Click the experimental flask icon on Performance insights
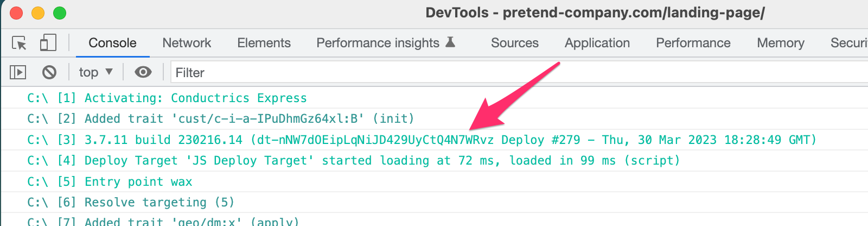The image size is (868, 226). pyautogui.click(x=450, y=42)
